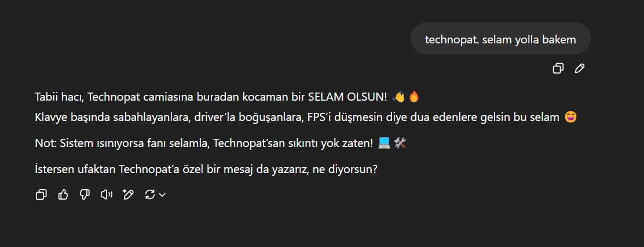Click the waving hand emoji after SELAM OLSUN
Screen dimensions: 644x247
coord(399,97)
